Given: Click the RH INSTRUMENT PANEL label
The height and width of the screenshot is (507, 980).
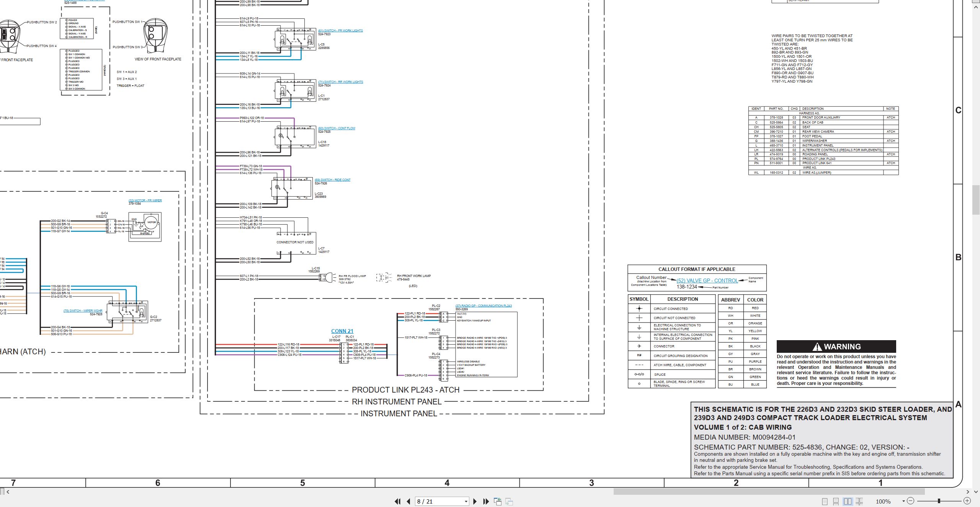Looking at the screenshot, I should [x=397, y=402].
